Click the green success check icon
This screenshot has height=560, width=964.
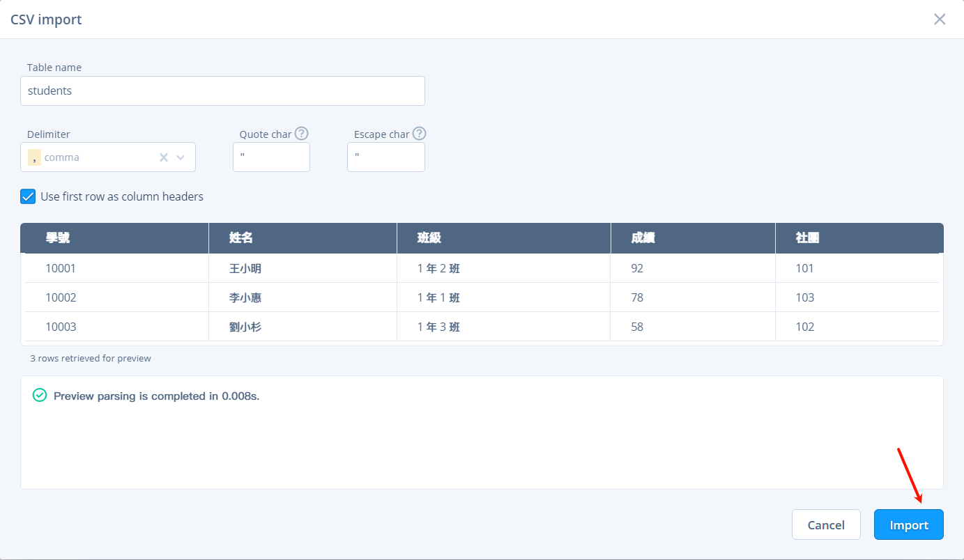point(40,396)
